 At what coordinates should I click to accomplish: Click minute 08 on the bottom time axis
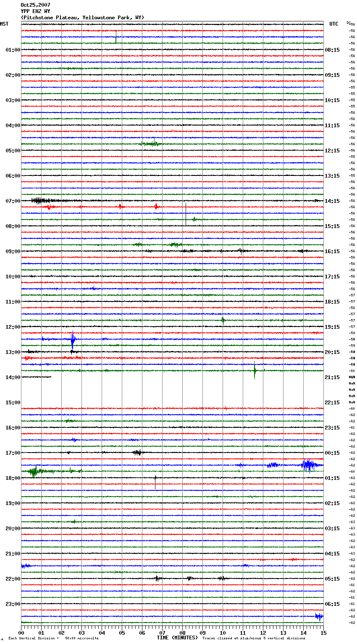[x=182, y=633]
